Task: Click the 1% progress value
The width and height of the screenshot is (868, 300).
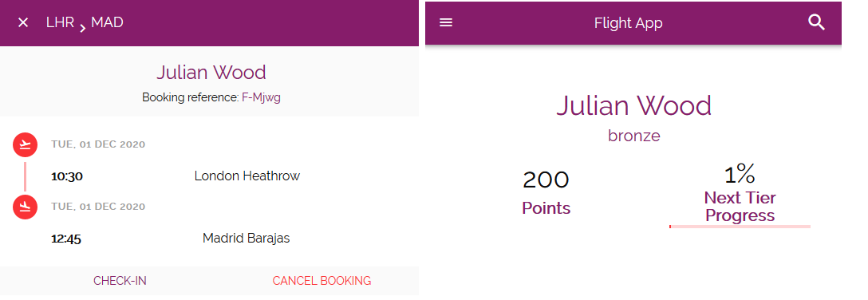Action: coord(740,175)
